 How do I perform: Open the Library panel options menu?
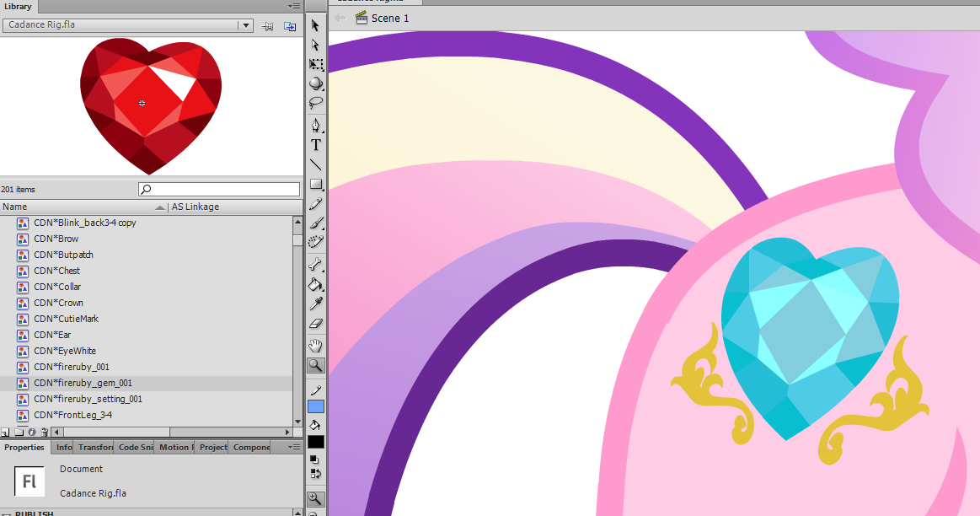[x=292, y=6]
